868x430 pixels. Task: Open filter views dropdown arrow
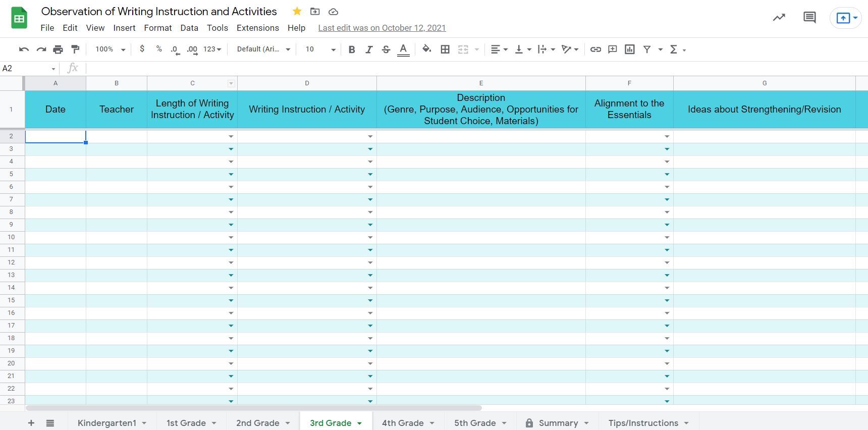coord(660,49)
